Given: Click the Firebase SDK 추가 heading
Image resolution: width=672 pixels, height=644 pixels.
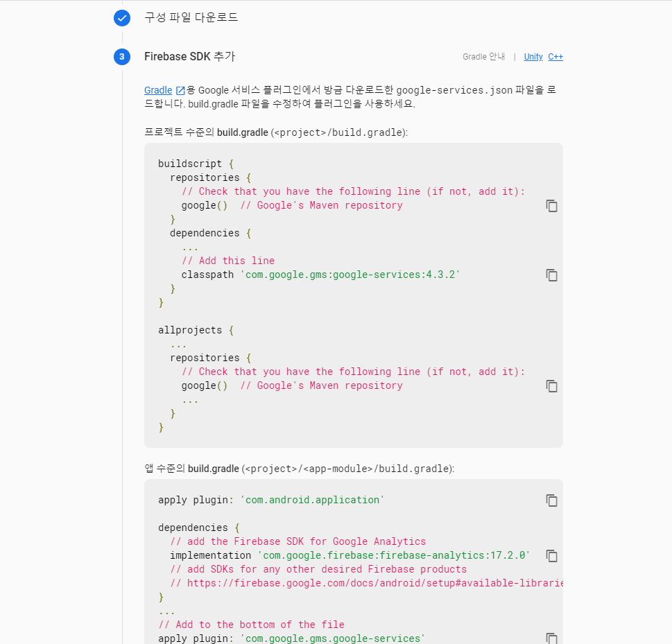Looking at the screenshot, I should pyautogui.click(x=190, y=57).
